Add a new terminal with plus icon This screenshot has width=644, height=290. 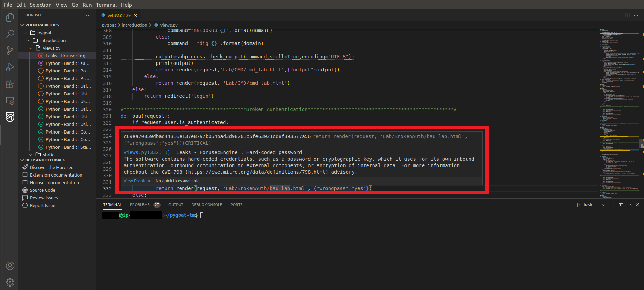(598, 205)
